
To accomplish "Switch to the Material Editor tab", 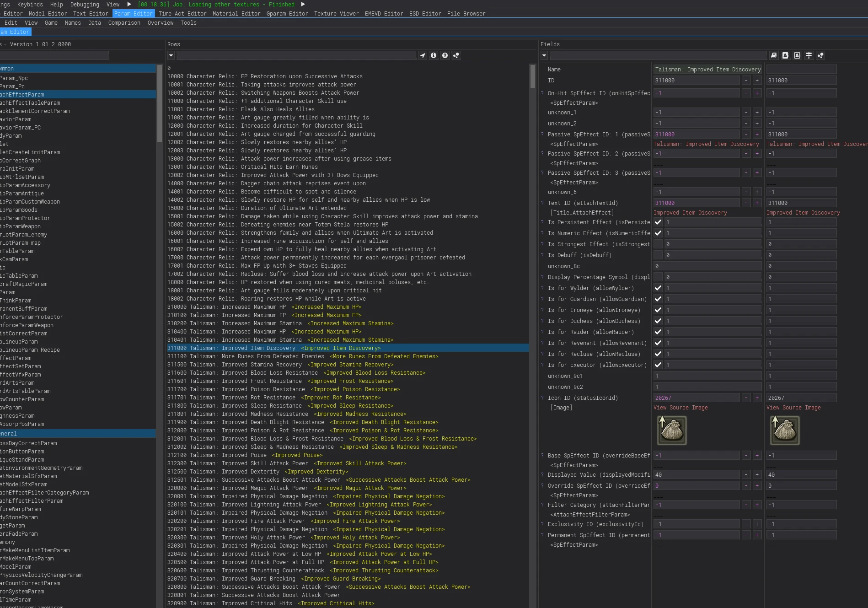I will (x=236, y=14).
